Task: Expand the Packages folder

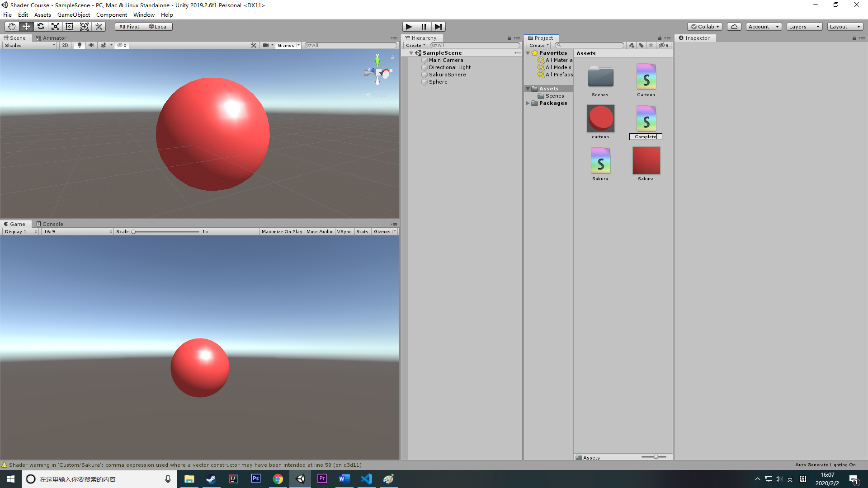Action: pyautogui.click(x=528, y=103)
